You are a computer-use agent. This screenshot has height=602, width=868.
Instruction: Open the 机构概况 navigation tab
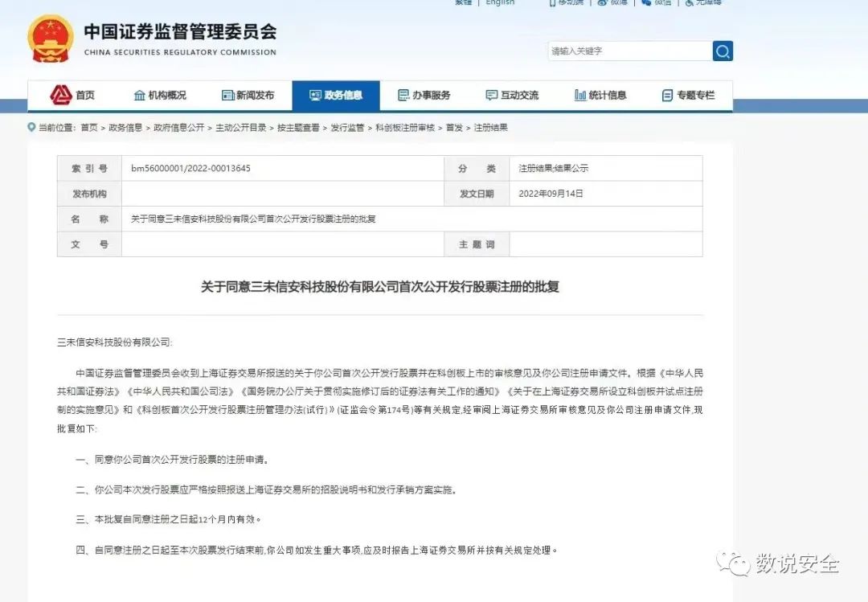click(160, 96)
